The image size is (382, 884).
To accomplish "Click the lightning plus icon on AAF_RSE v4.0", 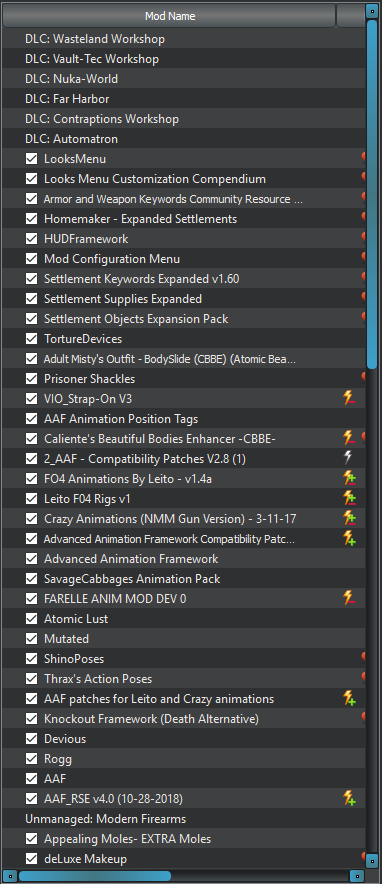I will pos(349,799).
